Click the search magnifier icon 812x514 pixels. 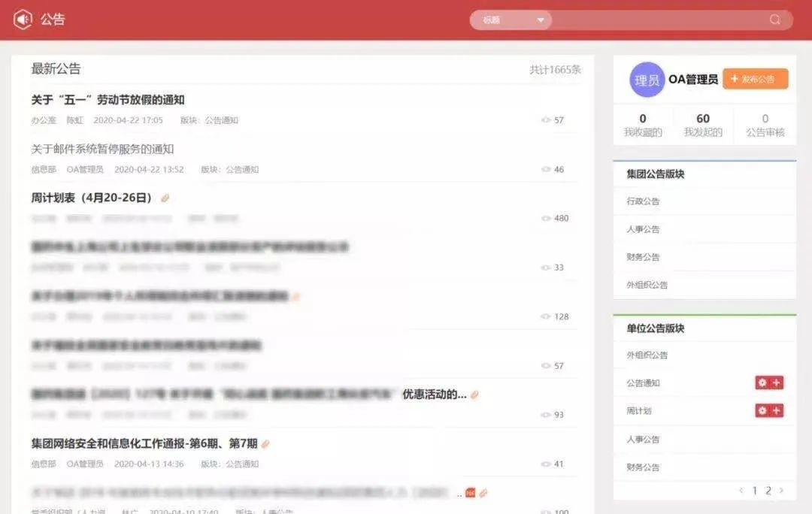click(x=774, y=20)
